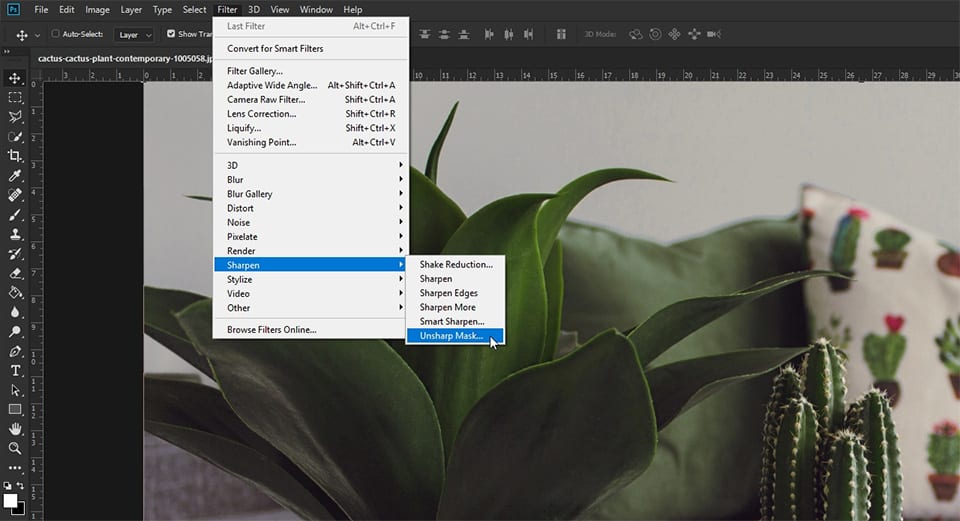960x521 pixels.
Task: Select the Eraser tool
Action: (15, 273)
